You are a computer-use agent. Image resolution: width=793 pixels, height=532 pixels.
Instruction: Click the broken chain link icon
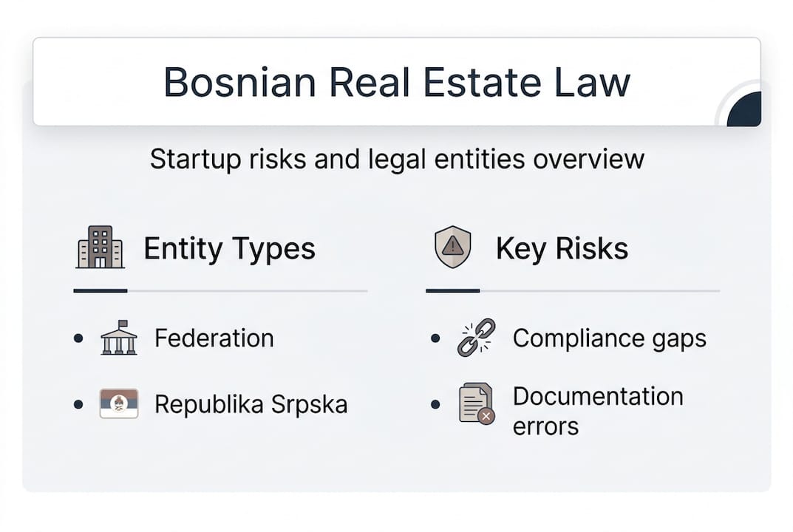pos(476,338)
